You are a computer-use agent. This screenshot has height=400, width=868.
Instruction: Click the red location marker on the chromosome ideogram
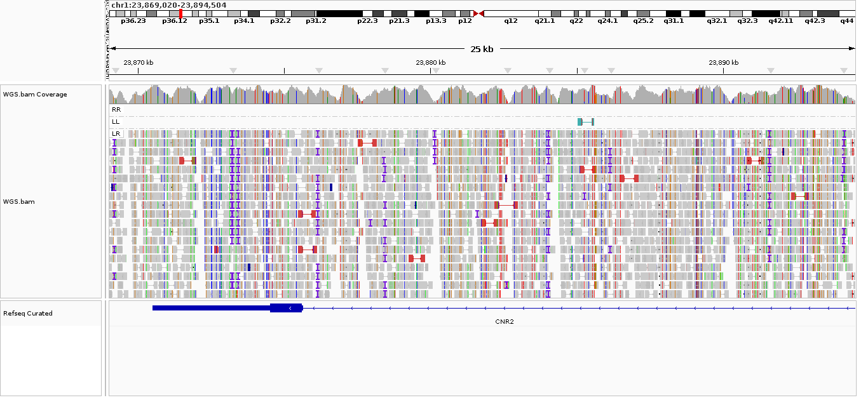click(x=181, y=13)
